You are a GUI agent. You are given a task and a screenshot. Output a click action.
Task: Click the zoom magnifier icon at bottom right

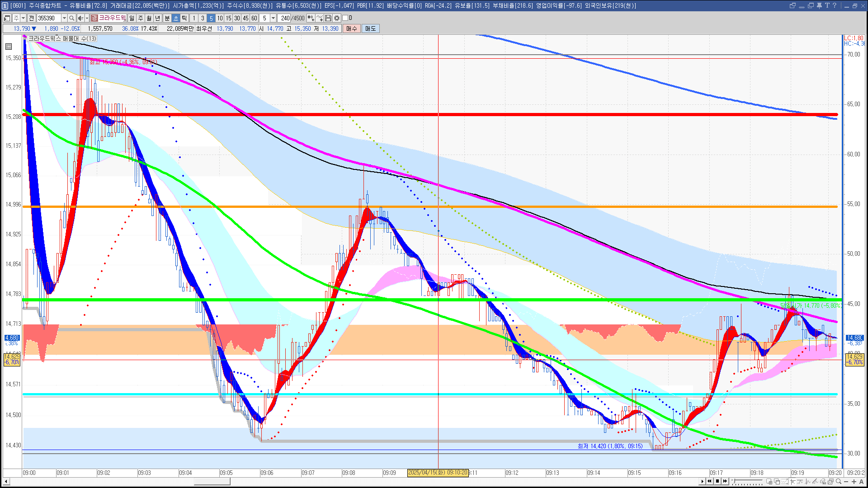click(839, 482)
